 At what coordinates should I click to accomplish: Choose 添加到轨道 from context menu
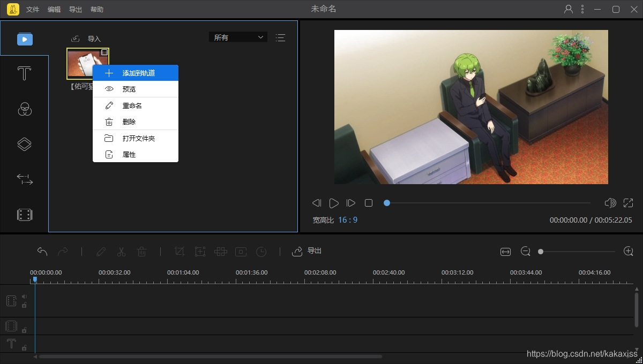[136, 73]
